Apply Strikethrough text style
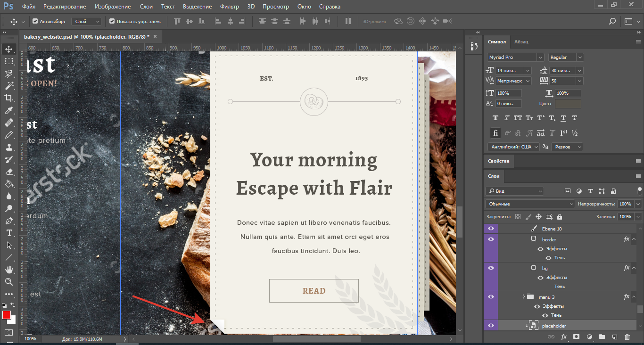The width and height of the screenshot is (644, 345). (x=575, y=118)
